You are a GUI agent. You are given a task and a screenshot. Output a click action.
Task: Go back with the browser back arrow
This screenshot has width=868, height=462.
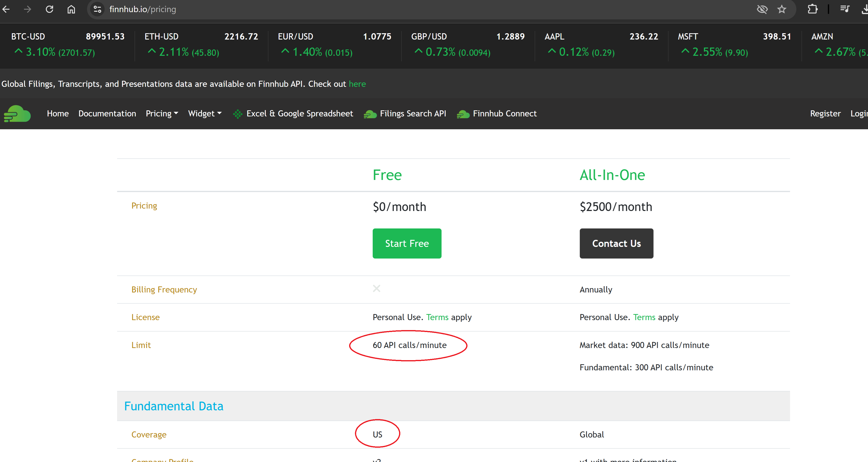tap(6, 9)
